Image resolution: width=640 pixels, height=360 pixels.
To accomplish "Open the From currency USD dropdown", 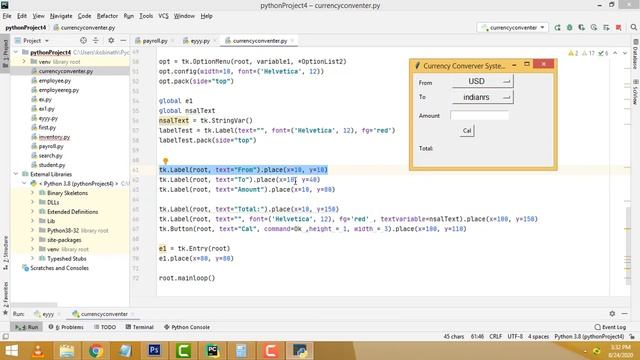I will coord(482,81).
